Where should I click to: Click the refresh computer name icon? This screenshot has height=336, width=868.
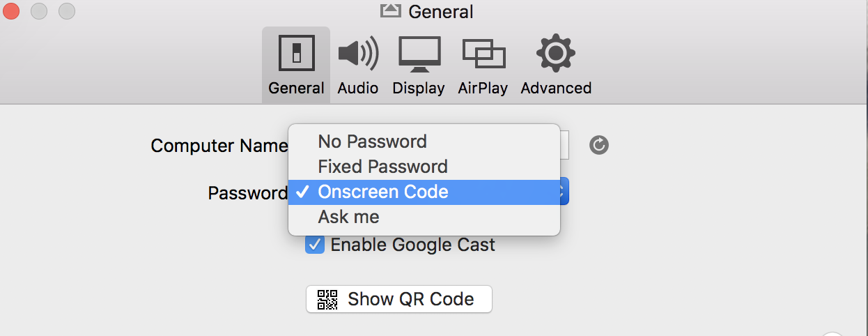599,145
